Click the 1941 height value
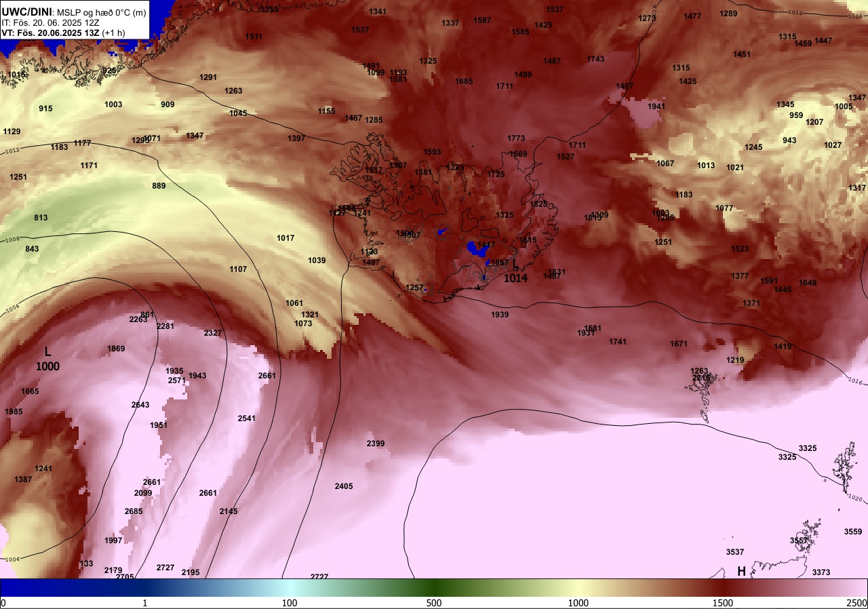868x609 pixels. 656,106
